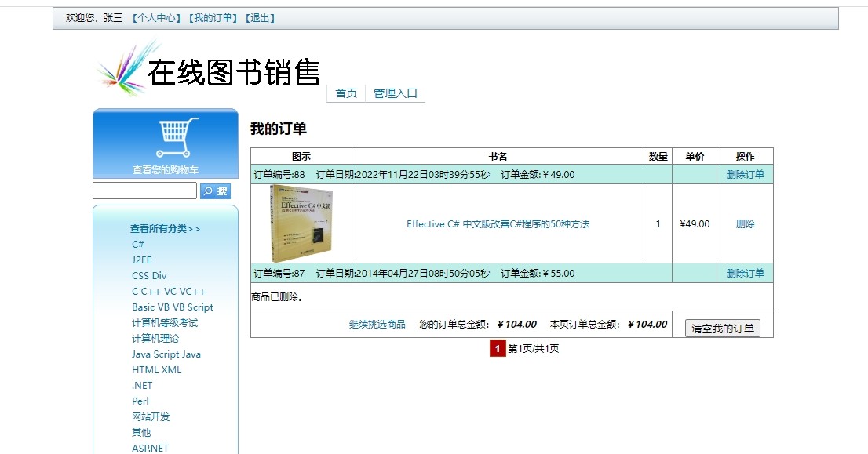
Task: Select C# category
Action: click(x=138, y=244)
